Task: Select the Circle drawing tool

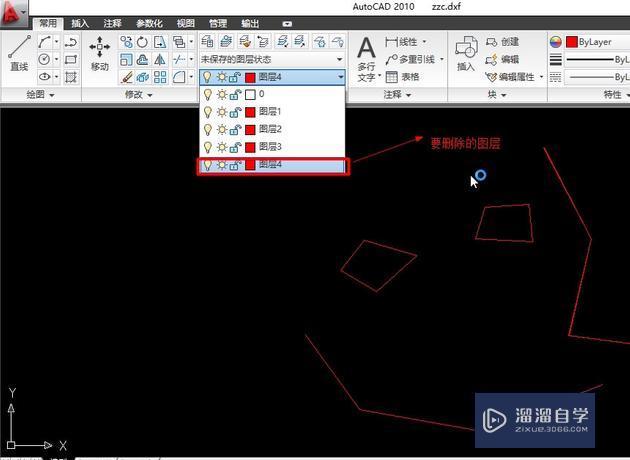Action: coord(44,59)
